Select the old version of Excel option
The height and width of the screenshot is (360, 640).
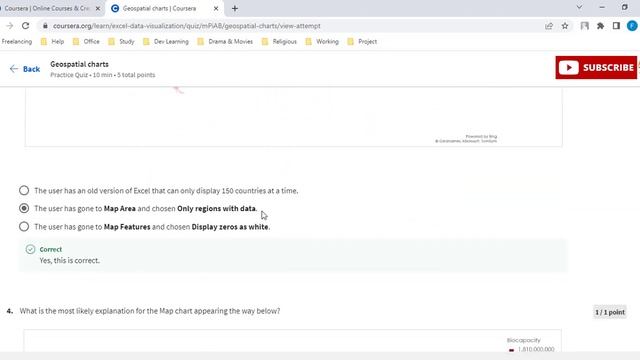coord(24,191)
